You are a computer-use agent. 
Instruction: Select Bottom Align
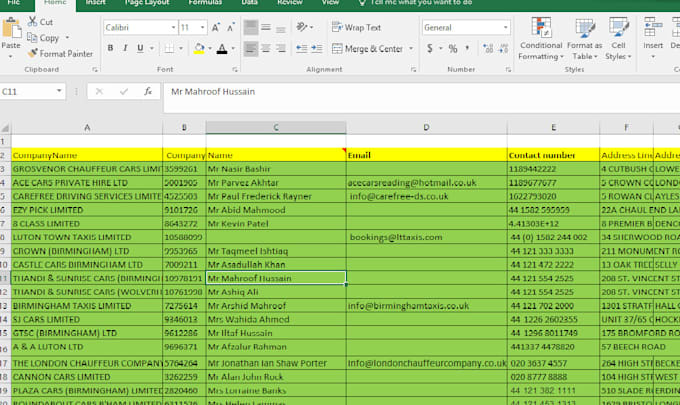click(281, 28)
